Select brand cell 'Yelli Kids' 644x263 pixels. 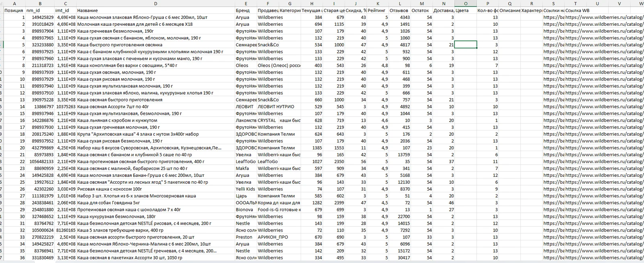click(246, 189)
